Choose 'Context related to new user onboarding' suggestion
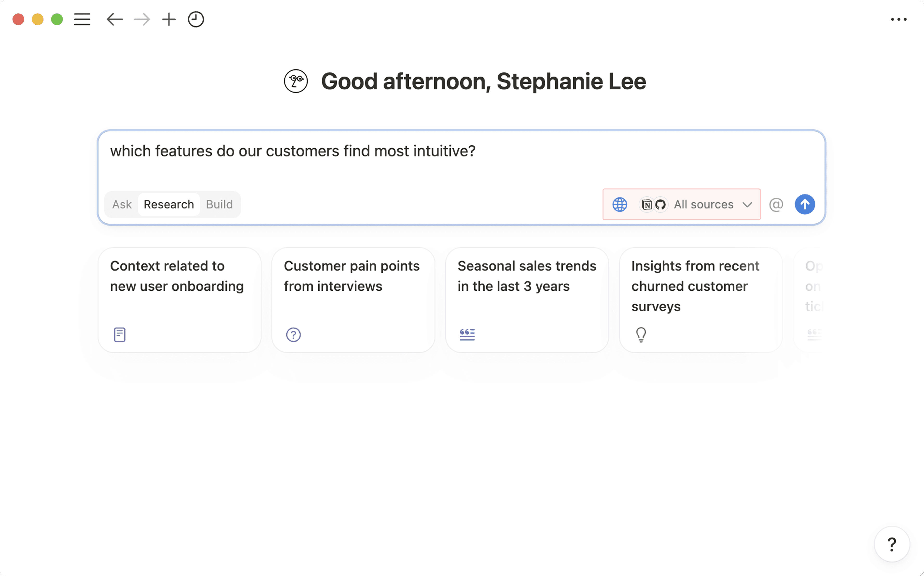The width and height of the screenshot is (924, 576). (180, 300)
